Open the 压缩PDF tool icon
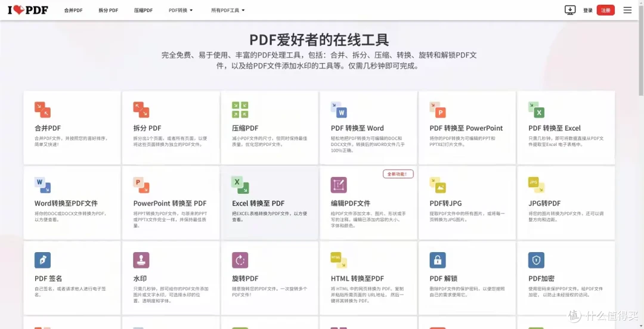 (240, 110)
